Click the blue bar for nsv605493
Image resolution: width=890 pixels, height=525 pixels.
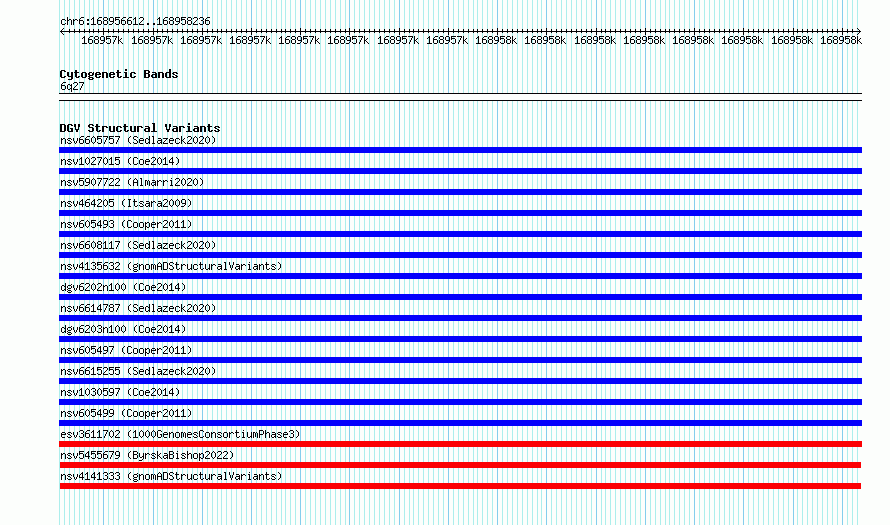460,234
